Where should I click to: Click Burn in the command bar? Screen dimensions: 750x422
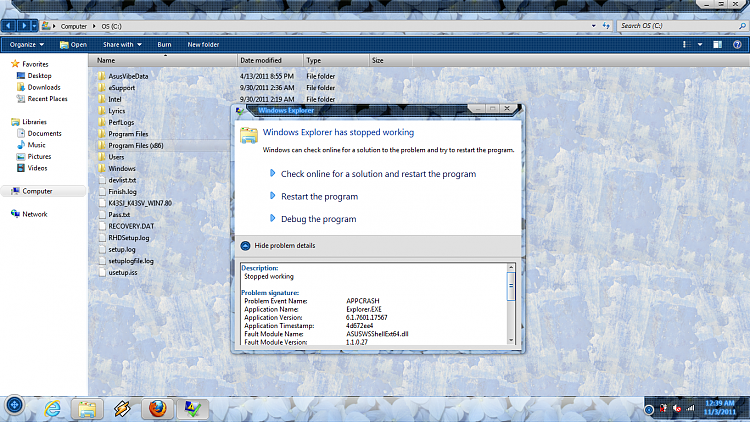tap(164, 44)
